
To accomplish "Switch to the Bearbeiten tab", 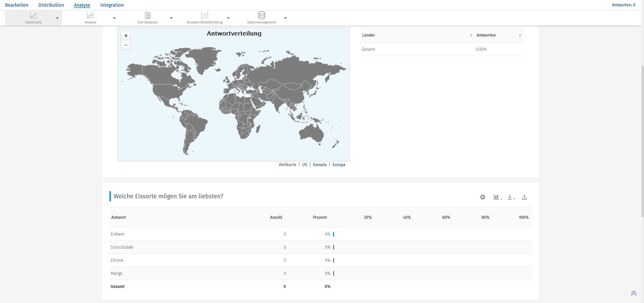I will pyautogui.click(x=17, y=5).
